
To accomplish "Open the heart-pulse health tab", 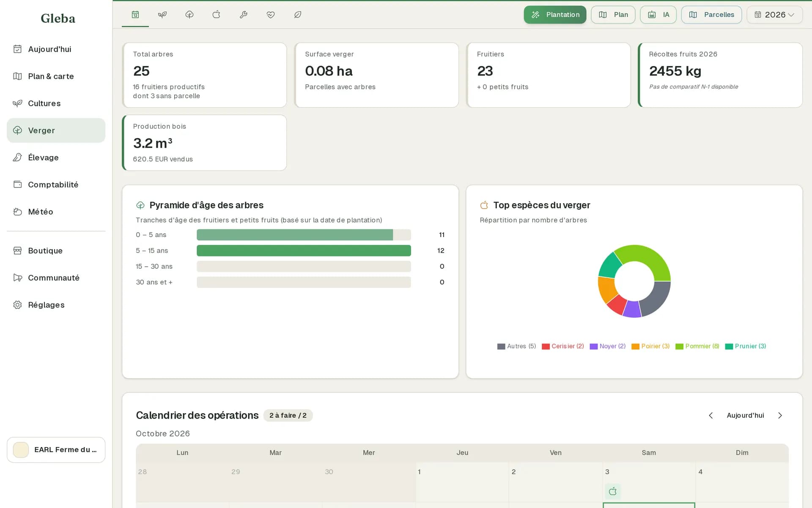I will [271, 15].
